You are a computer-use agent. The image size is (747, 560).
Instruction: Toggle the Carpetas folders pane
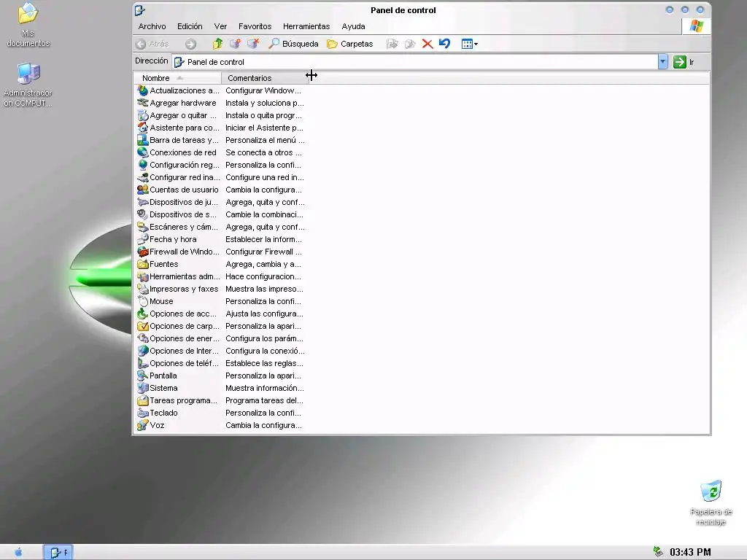click(x=350, y=44)
